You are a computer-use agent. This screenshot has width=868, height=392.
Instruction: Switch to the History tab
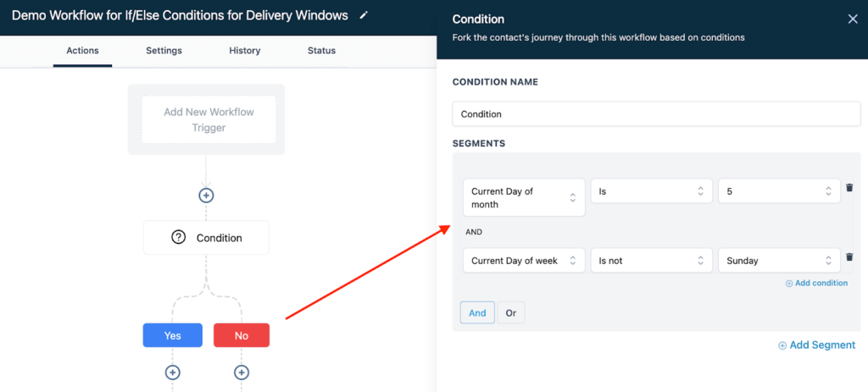coord(244,51)
